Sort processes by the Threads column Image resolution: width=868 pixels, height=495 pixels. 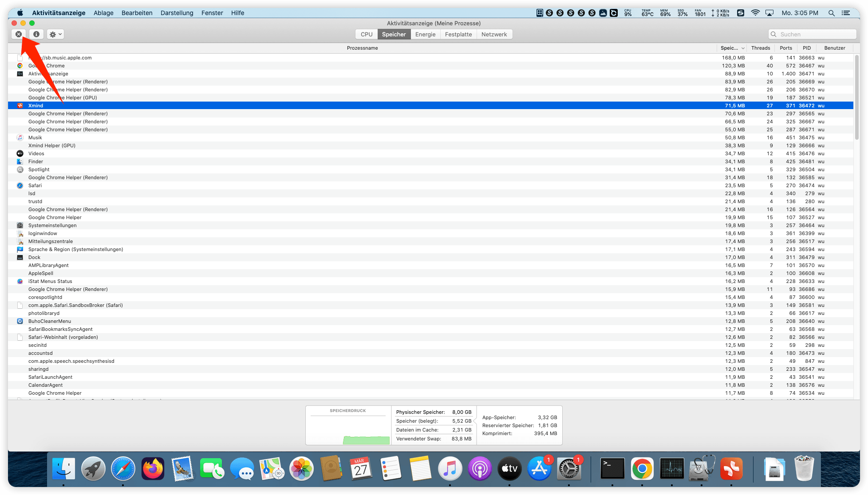[760, 48]
